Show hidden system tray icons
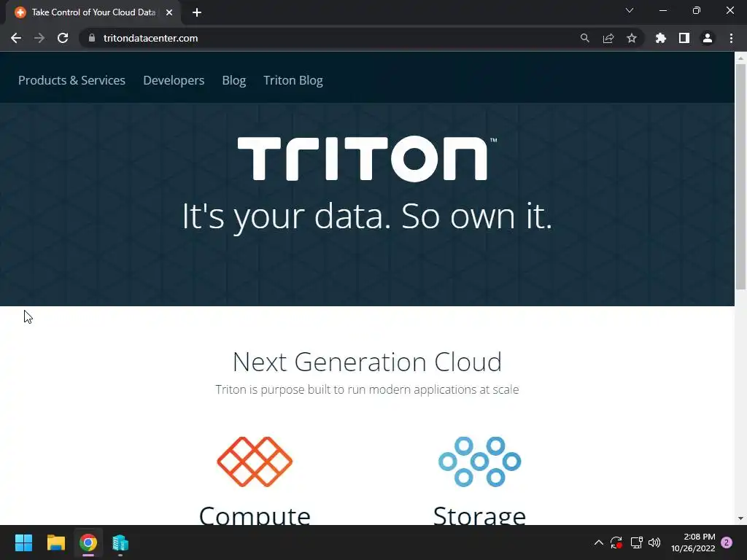Image resolution: width=747 pixels, height=560 pixels. [x=599, y=542]
